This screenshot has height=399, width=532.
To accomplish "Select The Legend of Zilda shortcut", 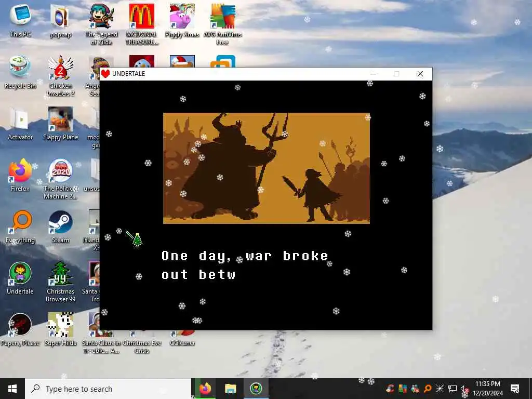I will (x=101, y=24).
